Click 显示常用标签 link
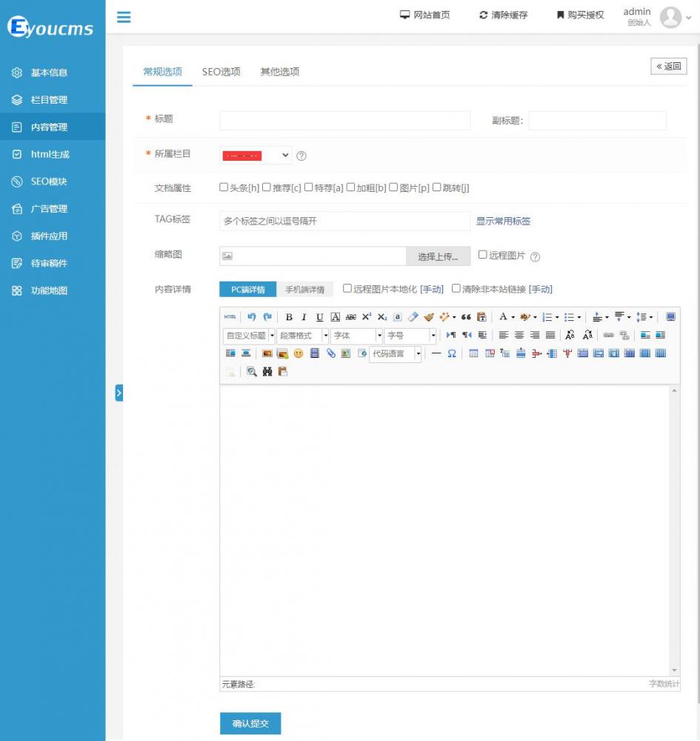This screenshot has height=741, width=700. coord(503,221)
